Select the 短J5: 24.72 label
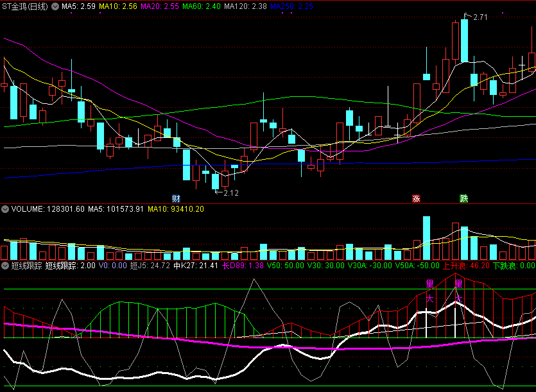536x392 pixels. (150, 265)
